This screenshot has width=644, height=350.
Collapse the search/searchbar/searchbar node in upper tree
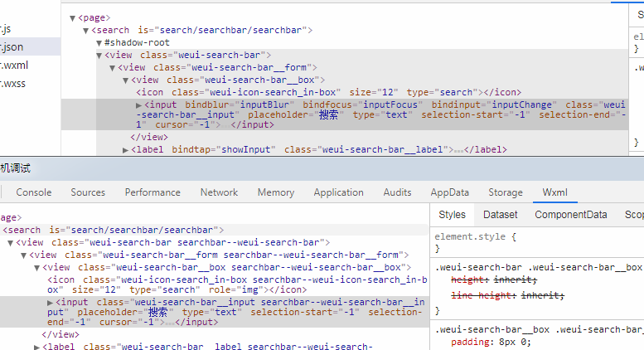86,31
